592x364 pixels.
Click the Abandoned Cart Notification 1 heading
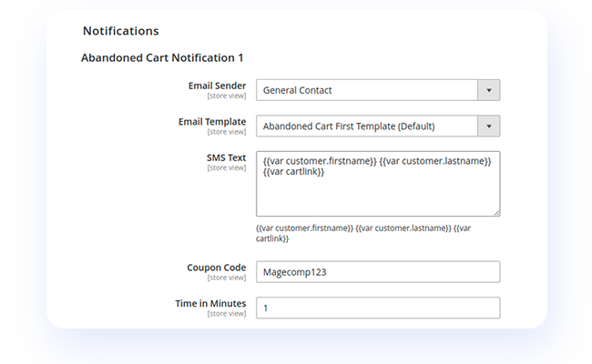click(x=161, y=57)
